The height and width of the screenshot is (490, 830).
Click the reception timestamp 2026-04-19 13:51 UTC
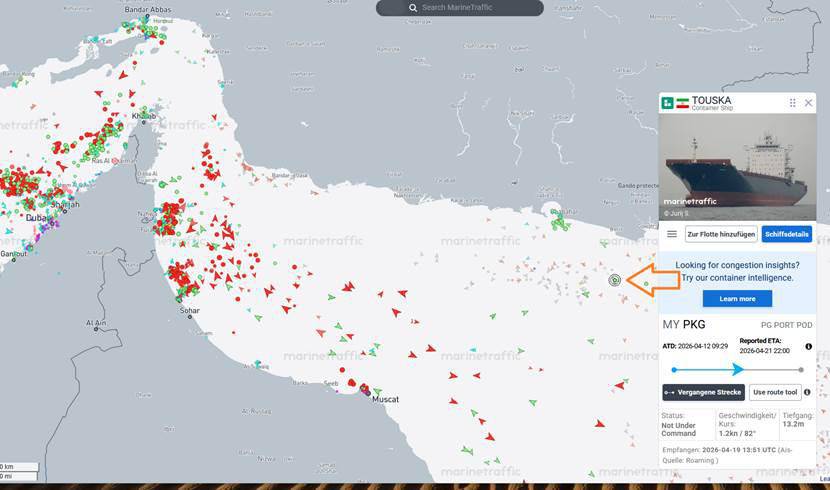pyautogui.click(x=739, y=450)
